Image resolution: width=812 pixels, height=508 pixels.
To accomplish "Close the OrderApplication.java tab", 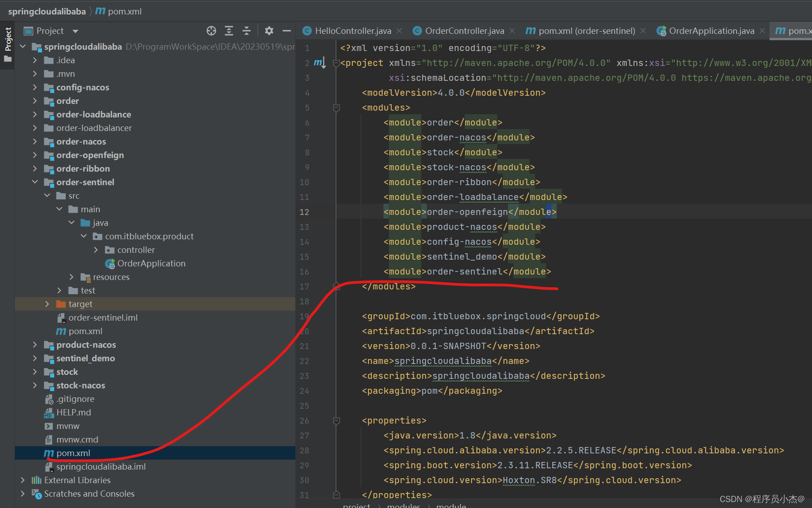I will (x=762, y=31).
